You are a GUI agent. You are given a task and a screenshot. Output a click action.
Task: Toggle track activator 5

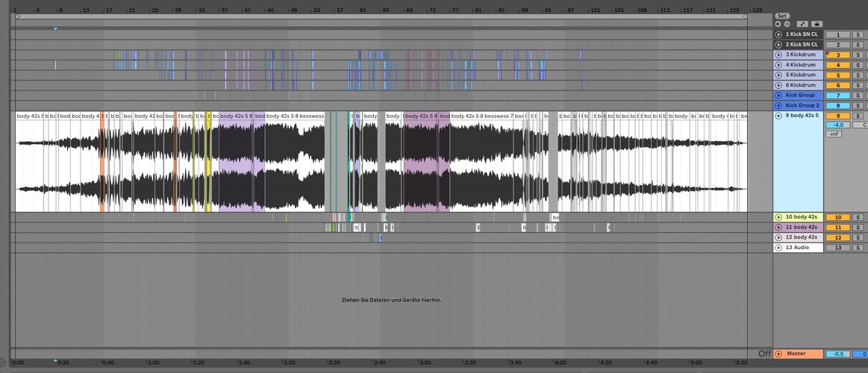pos(837,75)
